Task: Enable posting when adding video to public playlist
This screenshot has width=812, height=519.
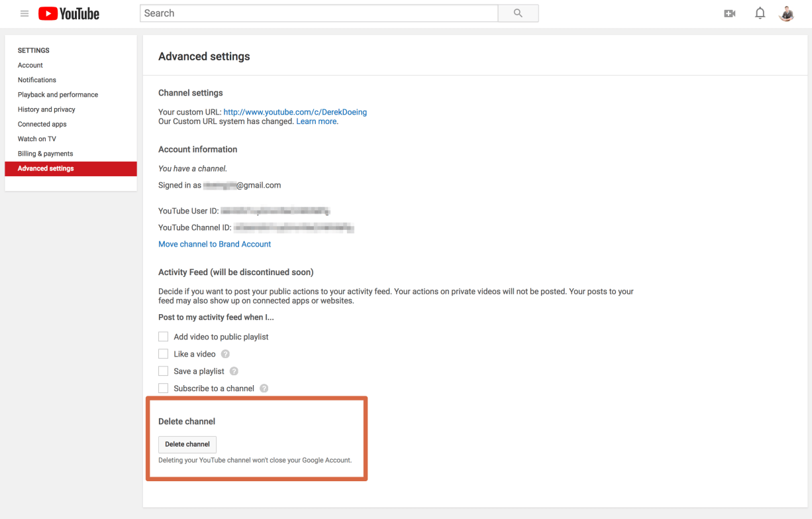Action: coord(163,336)
